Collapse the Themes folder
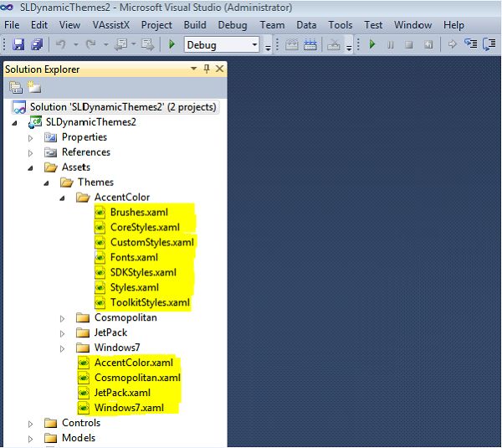The image size is (502, 448). coord(46,183)
